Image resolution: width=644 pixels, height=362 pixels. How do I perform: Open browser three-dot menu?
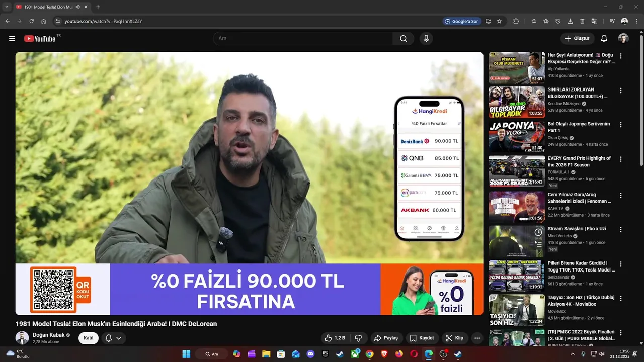(636, 21)
